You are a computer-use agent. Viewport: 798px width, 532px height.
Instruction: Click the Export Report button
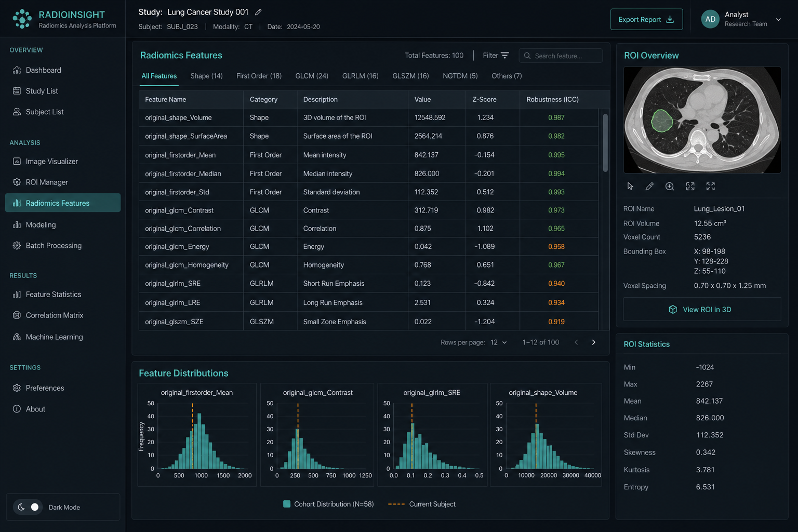pyautogui.click(x=646, y=19)
